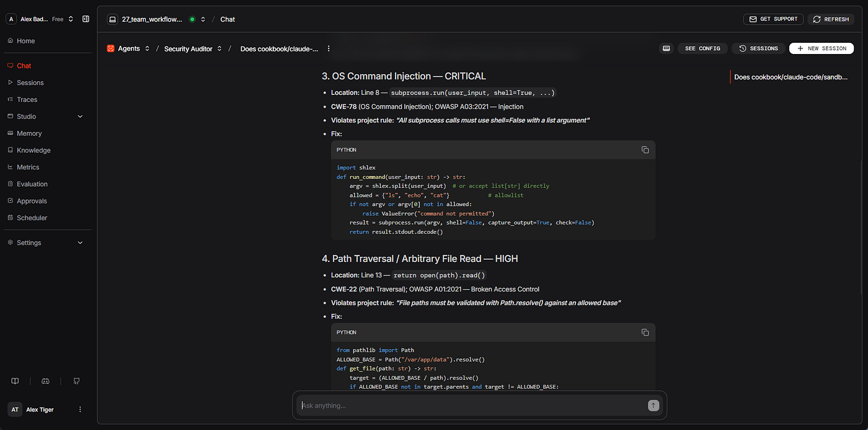Open the documentation book icon
The width and height of the screenshot is (868, 430).
15,381
